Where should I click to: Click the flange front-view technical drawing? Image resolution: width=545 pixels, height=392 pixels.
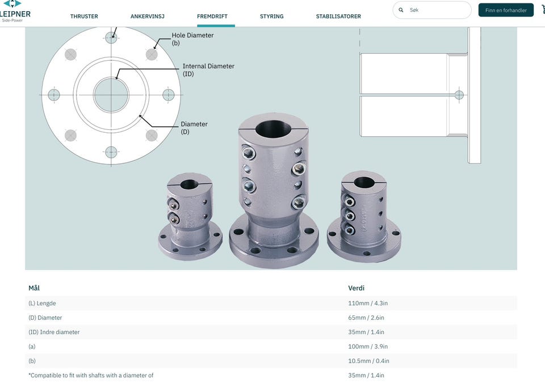pyautogui.click(x=111, y=95)
